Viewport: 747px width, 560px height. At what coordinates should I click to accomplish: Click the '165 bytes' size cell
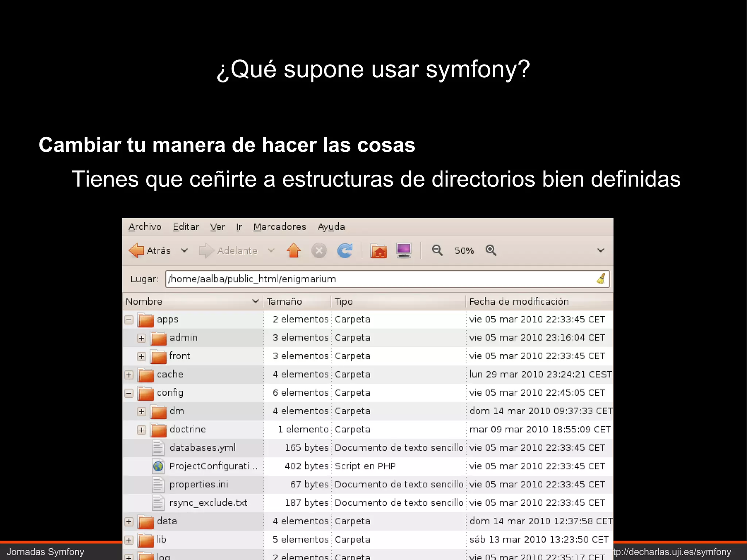(307, 448)
